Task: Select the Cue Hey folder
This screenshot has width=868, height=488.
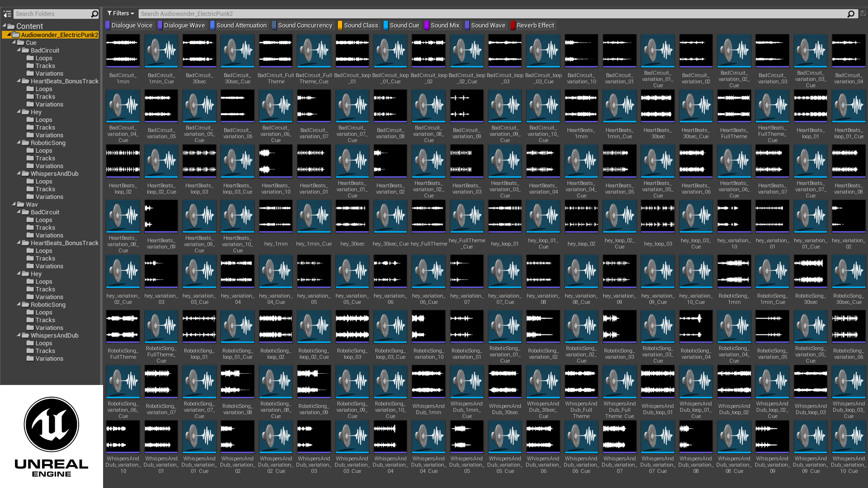Action: point(32,112)
